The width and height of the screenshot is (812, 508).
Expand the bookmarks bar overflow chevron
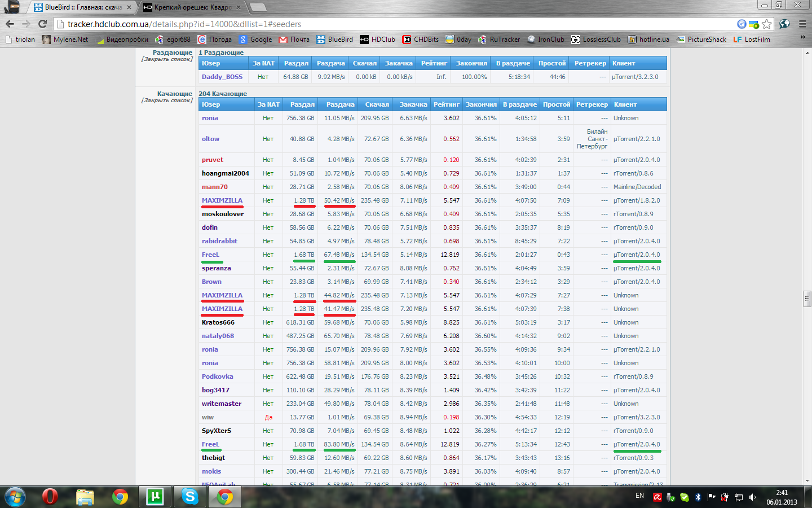(802, 38)
